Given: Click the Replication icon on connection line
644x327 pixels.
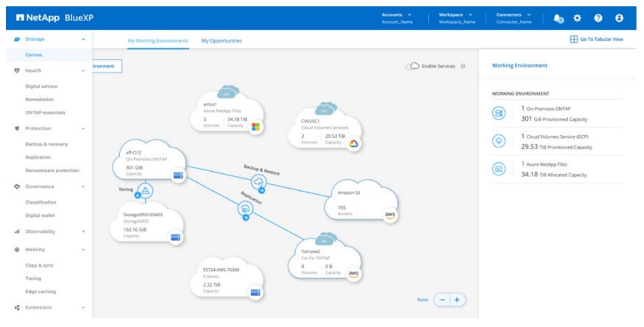Looking at the screenshot, I should [x=245, y=209].
